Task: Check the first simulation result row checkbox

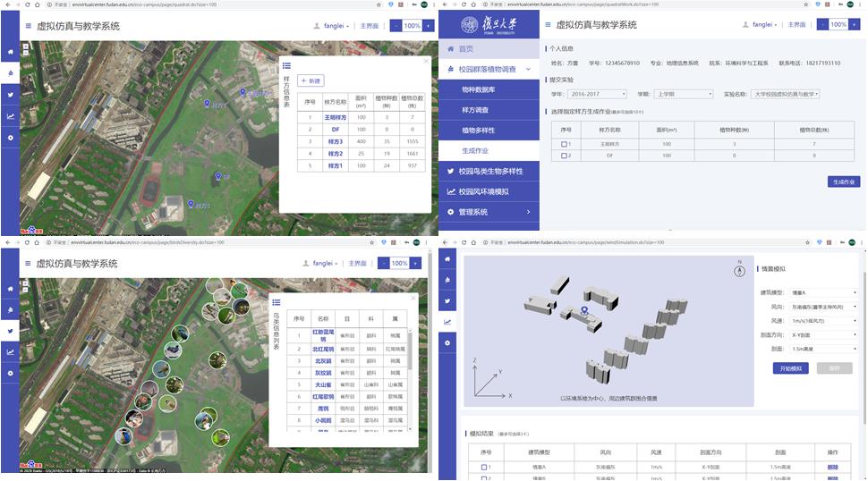Action: point(484,467)
